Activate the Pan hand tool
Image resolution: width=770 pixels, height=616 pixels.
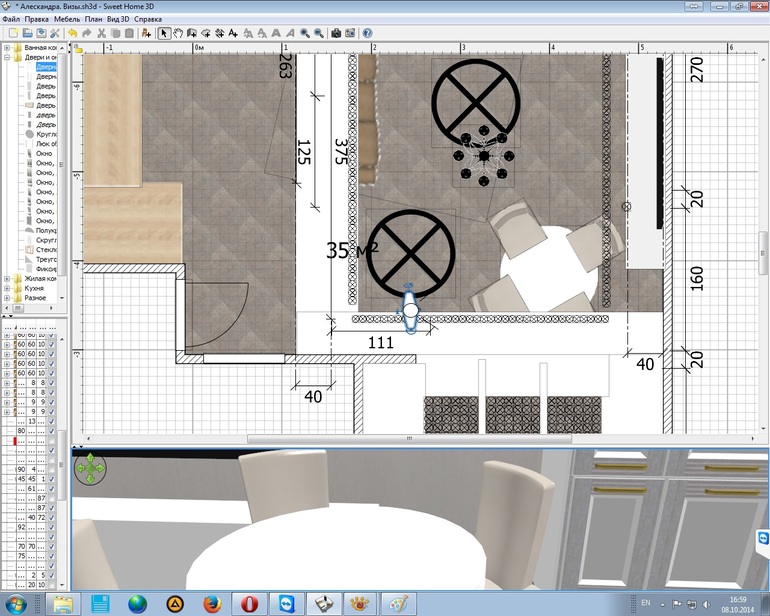click(178, 33)
